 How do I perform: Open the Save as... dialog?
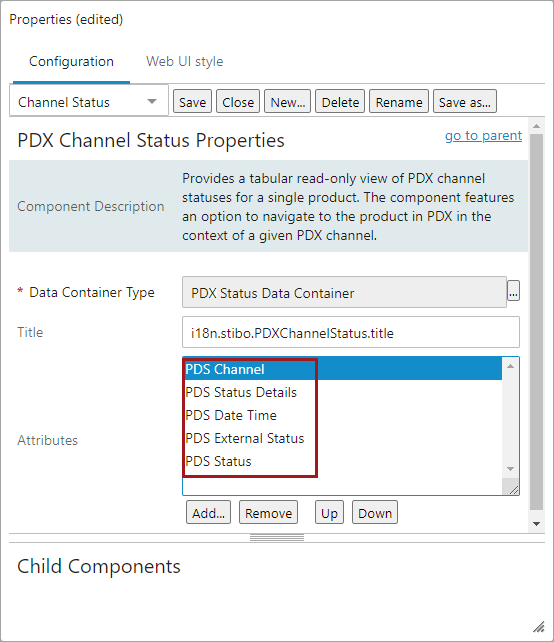click(464, 102)
